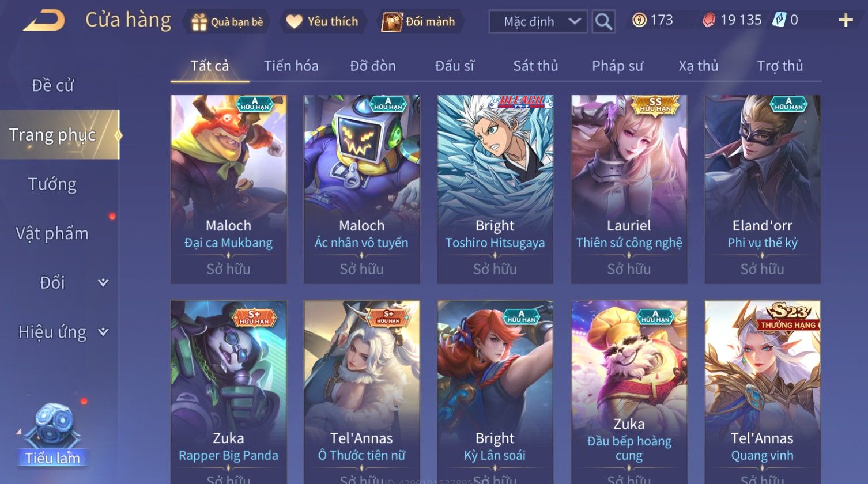Select Bright Toshiro Hitsugaya skin card
This screenshot has height=484, width=868.
point(495,189)
